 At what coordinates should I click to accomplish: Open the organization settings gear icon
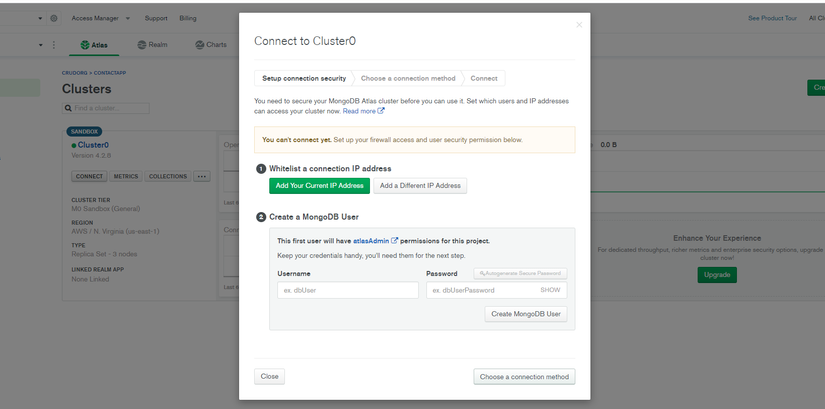click(54, 18)
